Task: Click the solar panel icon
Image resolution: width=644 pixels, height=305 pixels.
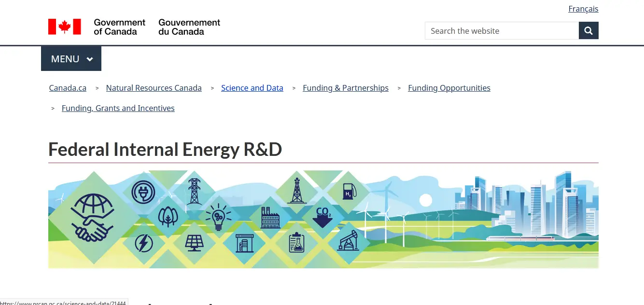Action: [195, 242]
